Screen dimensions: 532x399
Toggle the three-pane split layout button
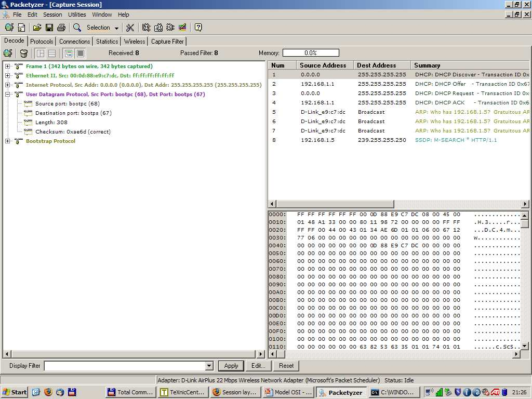click(x=41, y=54)
